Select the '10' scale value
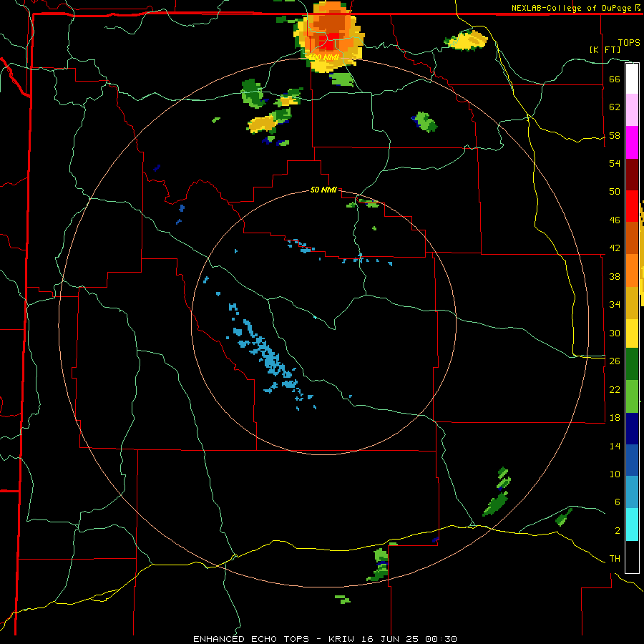Viewport: 644px width, 644px height. (x=615, y=474)
